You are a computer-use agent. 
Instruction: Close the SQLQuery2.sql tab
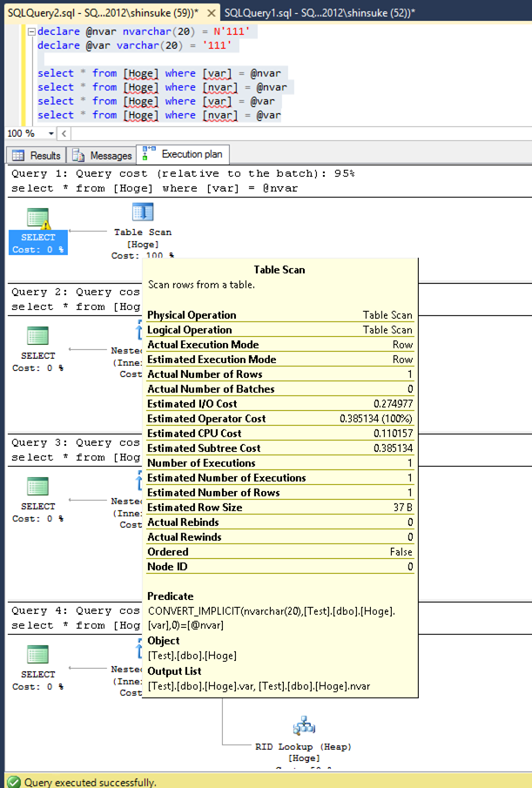212,13
